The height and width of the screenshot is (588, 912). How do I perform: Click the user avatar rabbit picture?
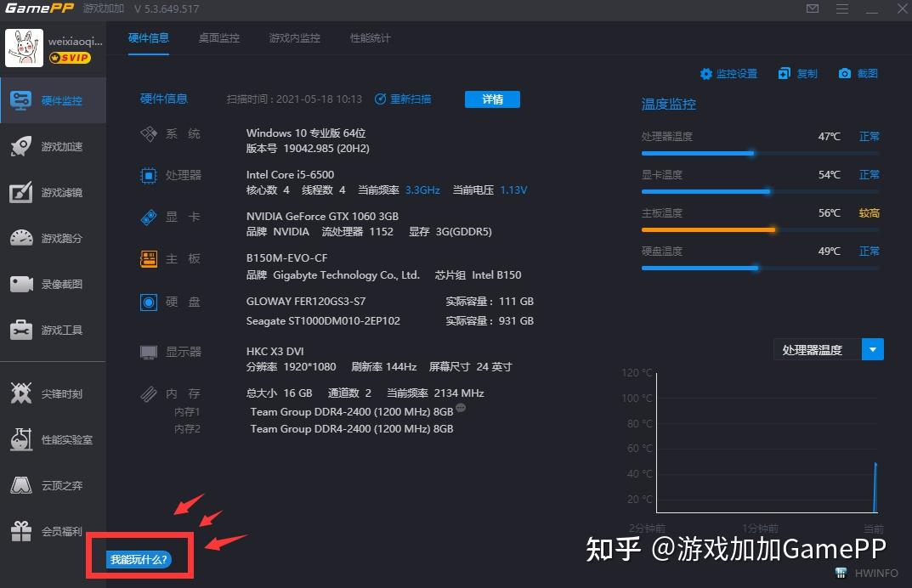pos(24,48)
